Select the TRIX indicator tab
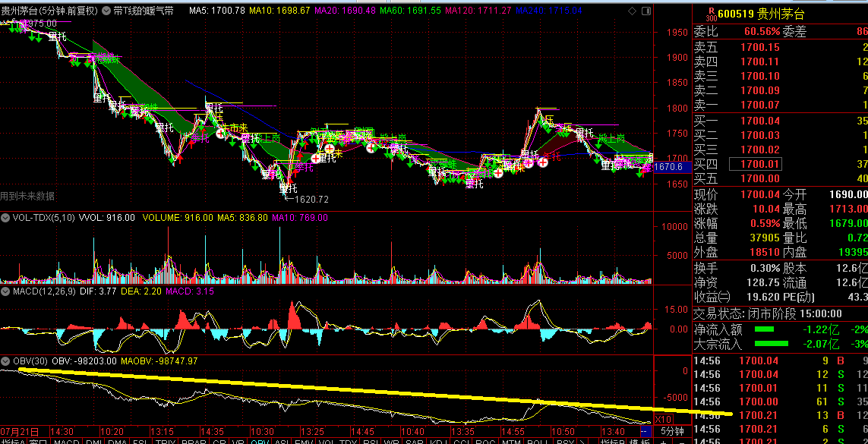Screen dimensions: 868x444 click(x=166, y=441)
